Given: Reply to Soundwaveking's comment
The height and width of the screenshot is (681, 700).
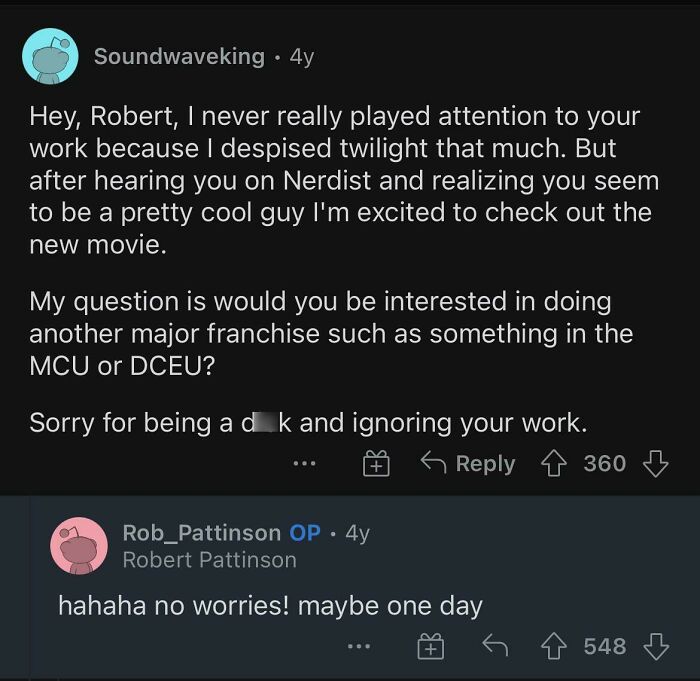Looking at the screenshot, I should click(468, 464).
